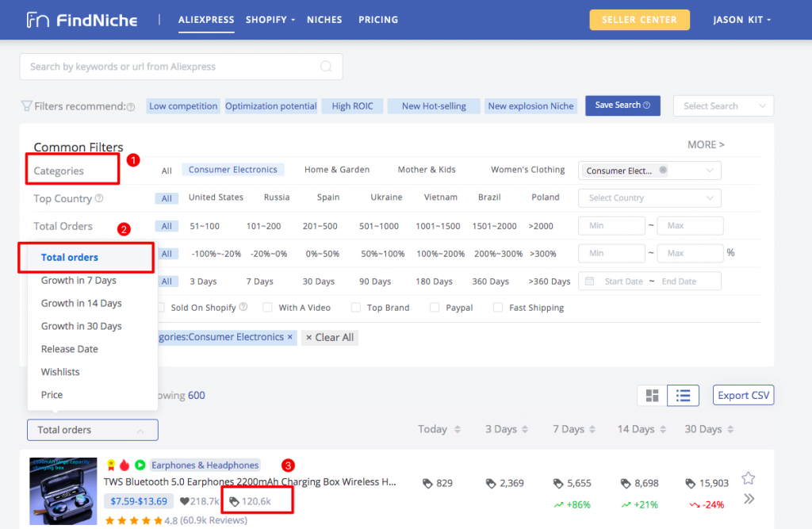Choose Wishlists sort option
This screenshot has width=812, height=529.
(x=60, y=371)
